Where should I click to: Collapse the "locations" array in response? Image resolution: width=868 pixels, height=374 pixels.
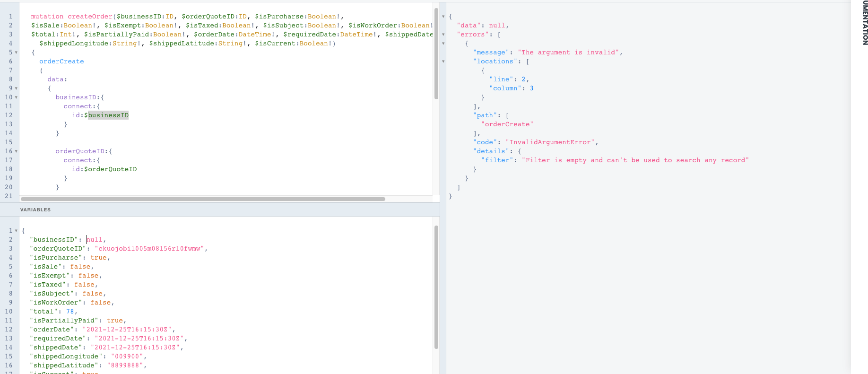click(443, 61)
